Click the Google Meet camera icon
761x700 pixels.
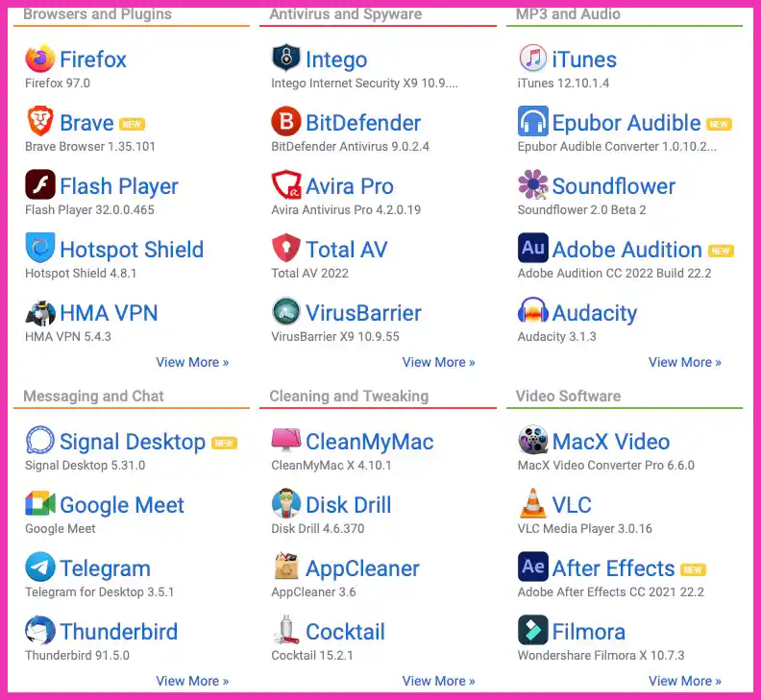40,503
